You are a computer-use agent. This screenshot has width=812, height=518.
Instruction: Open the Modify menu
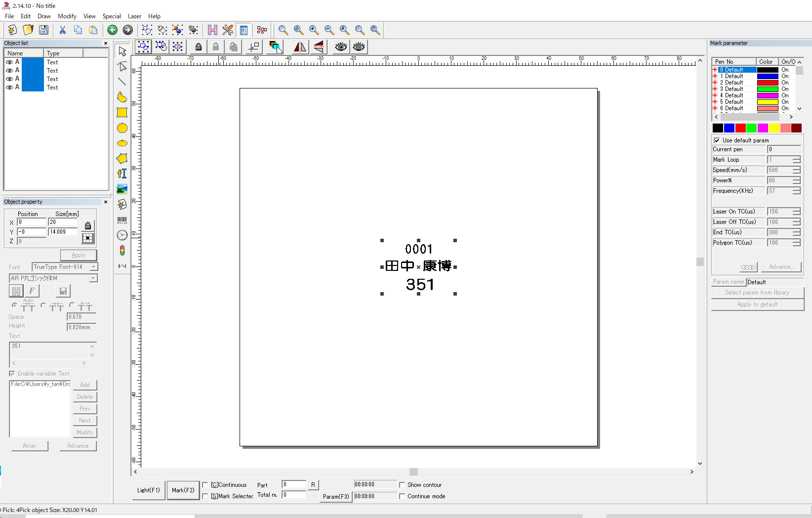coord(67,16)
